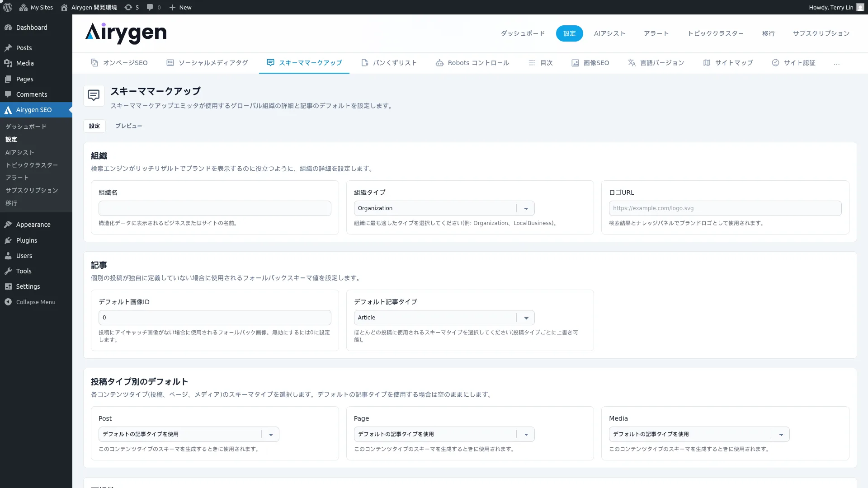Open My Sites network icon
Screen dimensions: 868x488
click(24, 7)
